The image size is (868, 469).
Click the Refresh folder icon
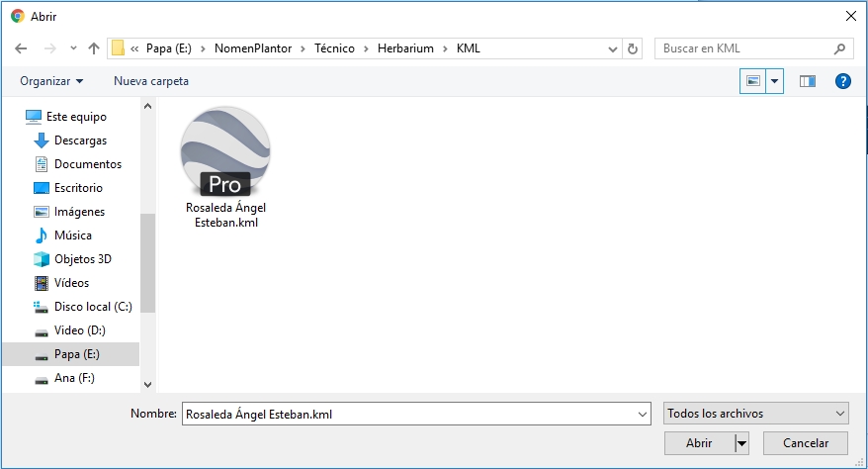[633, 48]
